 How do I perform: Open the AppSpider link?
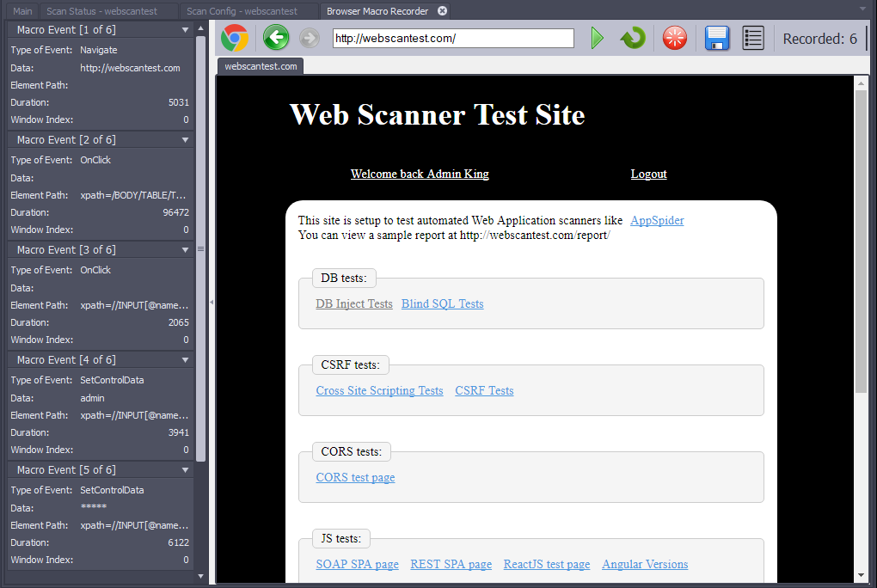pyautogui.click(x=657, y=220)
